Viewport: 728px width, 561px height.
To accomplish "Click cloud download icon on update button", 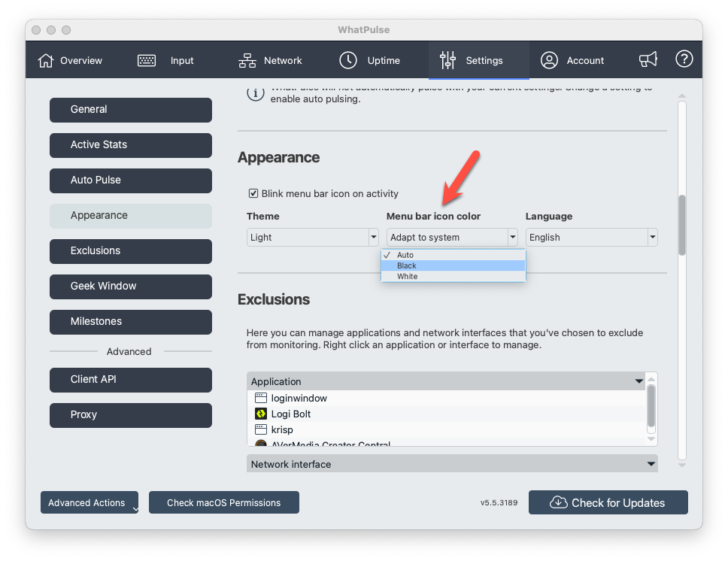I will coord(559,502).
